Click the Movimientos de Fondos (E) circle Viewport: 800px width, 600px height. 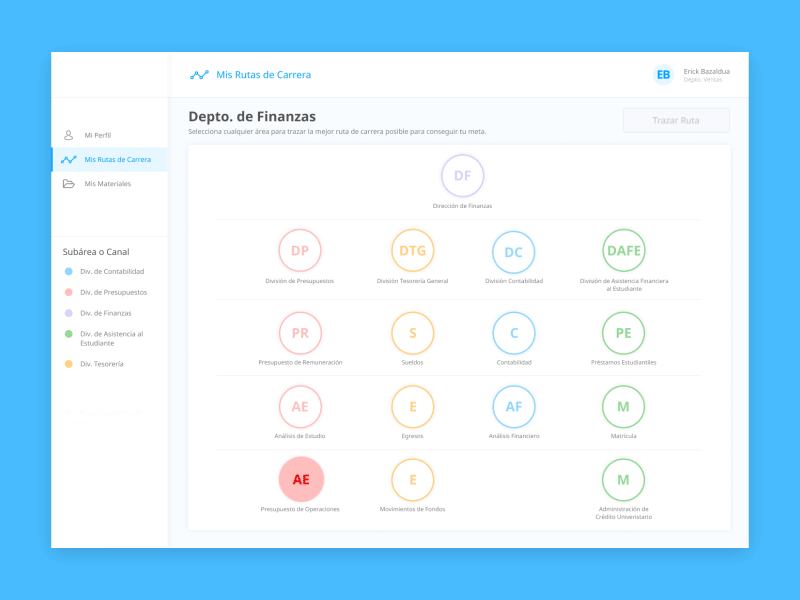coord(413,480)
